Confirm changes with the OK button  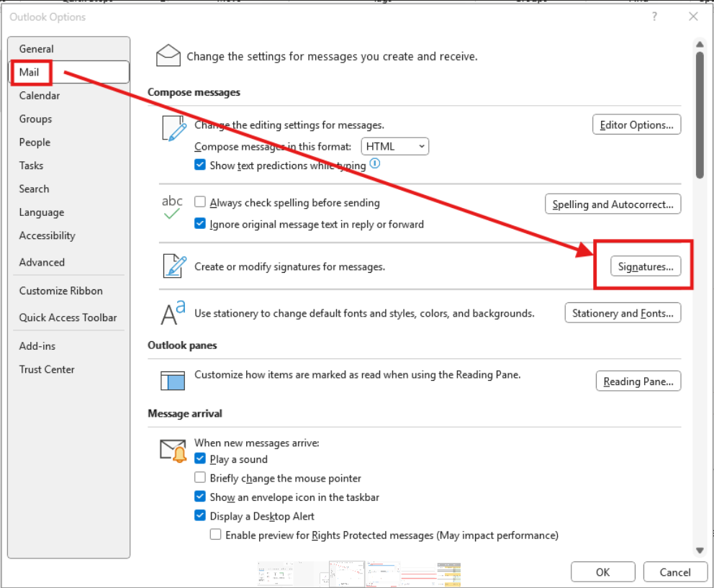pyautogui.click(x=603, y=572)
